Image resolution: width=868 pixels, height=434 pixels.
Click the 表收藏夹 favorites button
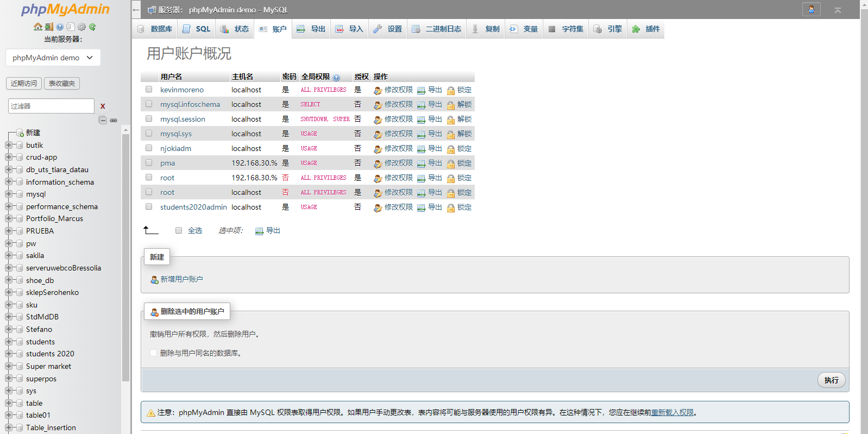point(62,83)
